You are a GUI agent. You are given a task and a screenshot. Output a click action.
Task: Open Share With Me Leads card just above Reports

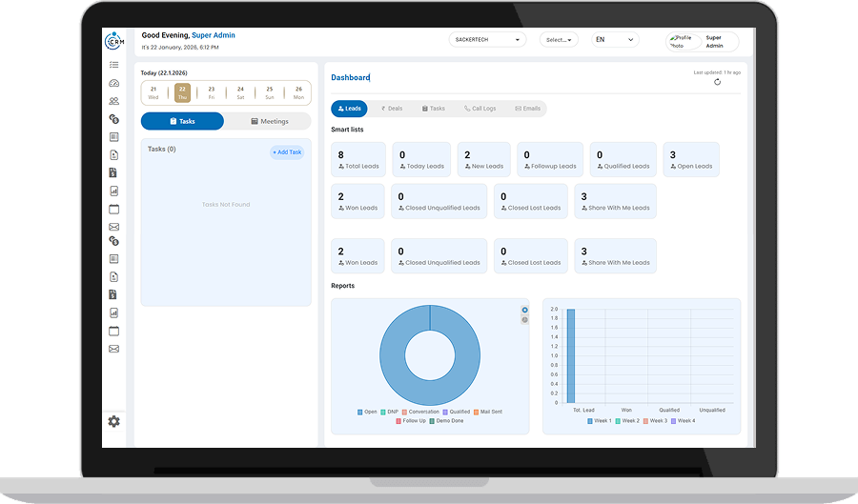click(615, 256)
